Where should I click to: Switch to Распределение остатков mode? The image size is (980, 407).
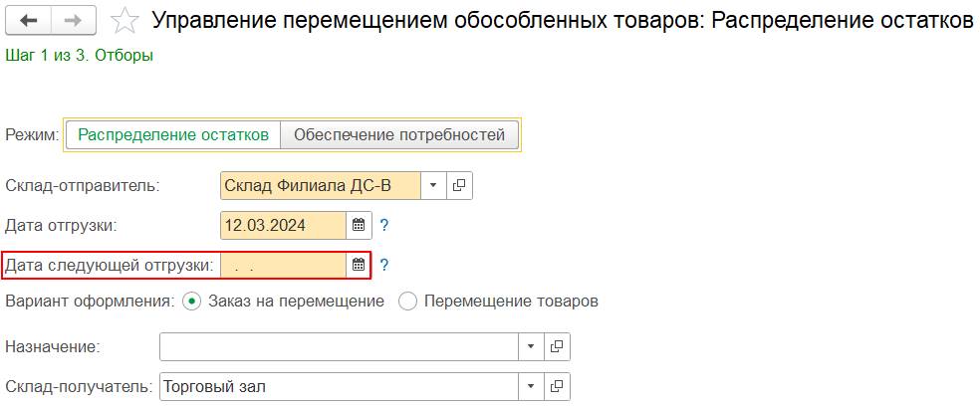coord(173,135)
